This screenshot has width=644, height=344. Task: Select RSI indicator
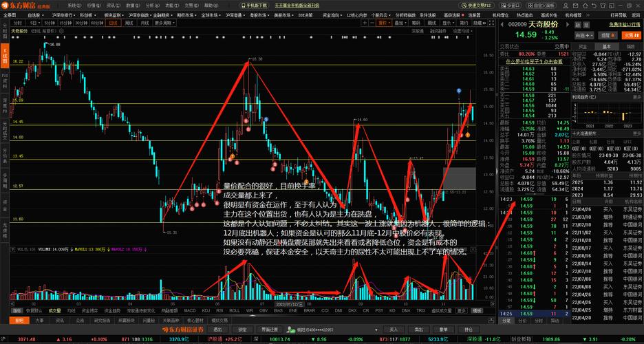click(219, 311)
